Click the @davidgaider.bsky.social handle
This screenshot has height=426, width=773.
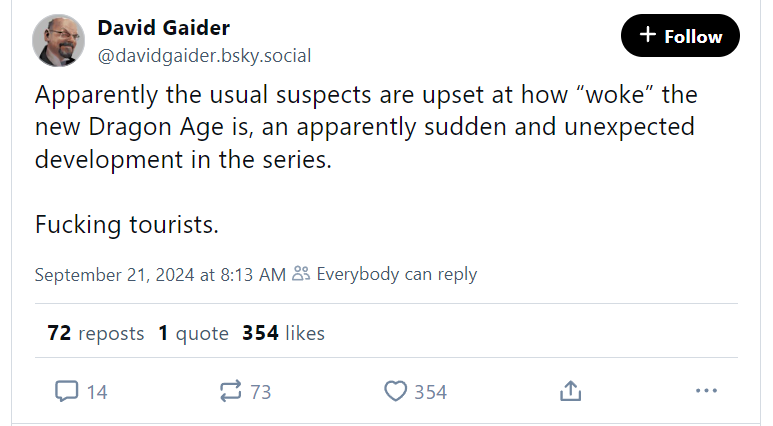point(204,57)
